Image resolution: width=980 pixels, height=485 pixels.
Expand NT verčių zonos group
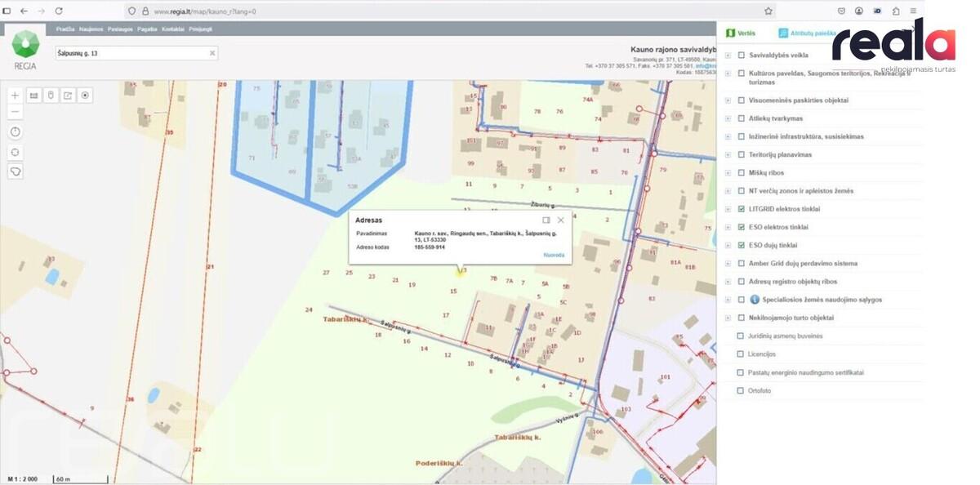[728, 191]
